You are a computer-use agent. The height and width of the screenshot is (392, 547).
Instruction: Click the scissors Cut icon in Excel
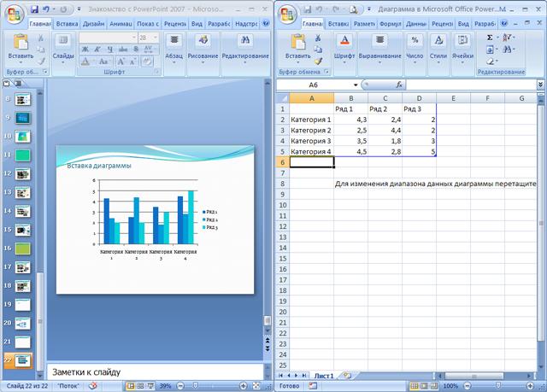[x=318, y=38]
